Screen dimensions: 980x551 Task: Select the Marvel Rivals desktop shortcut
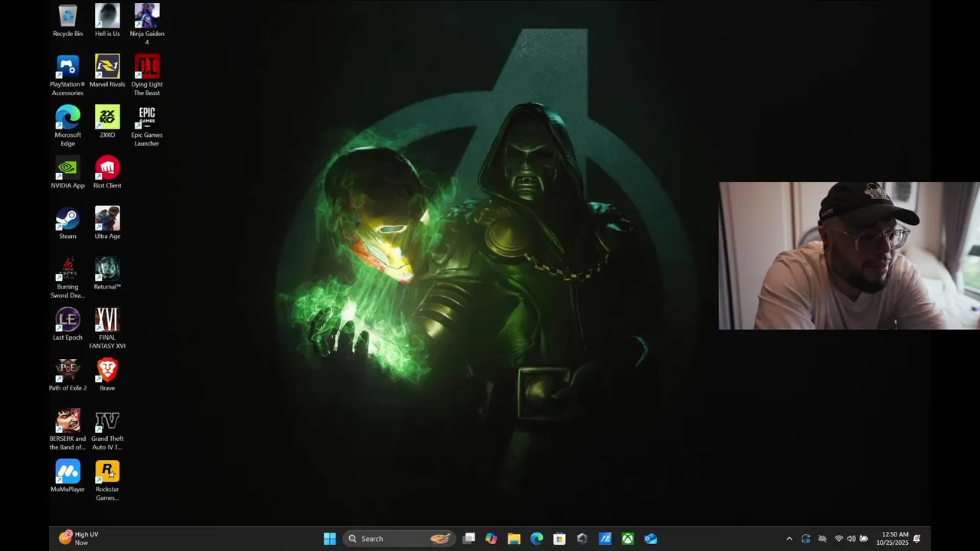pos(107,71)
